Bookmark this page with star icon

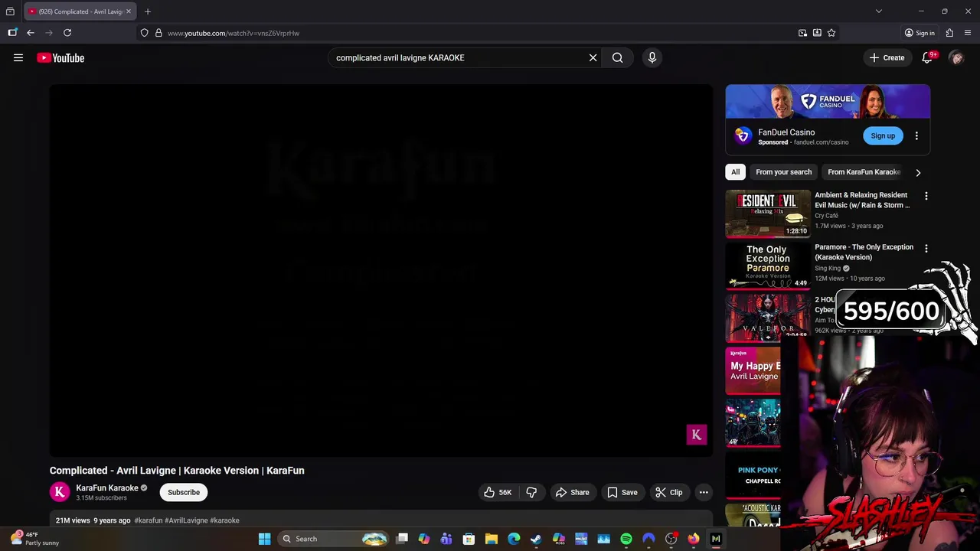tap(831, 33)
